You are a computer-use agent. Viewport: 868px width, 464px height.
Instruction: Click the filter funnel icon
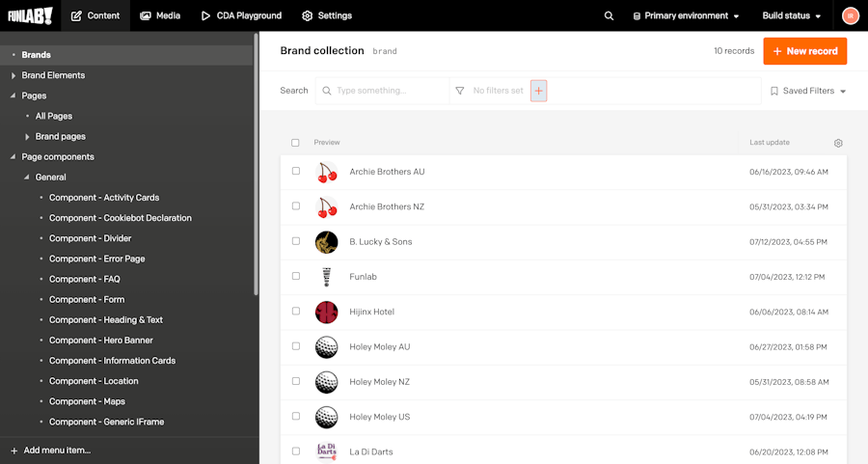[460, 91]
